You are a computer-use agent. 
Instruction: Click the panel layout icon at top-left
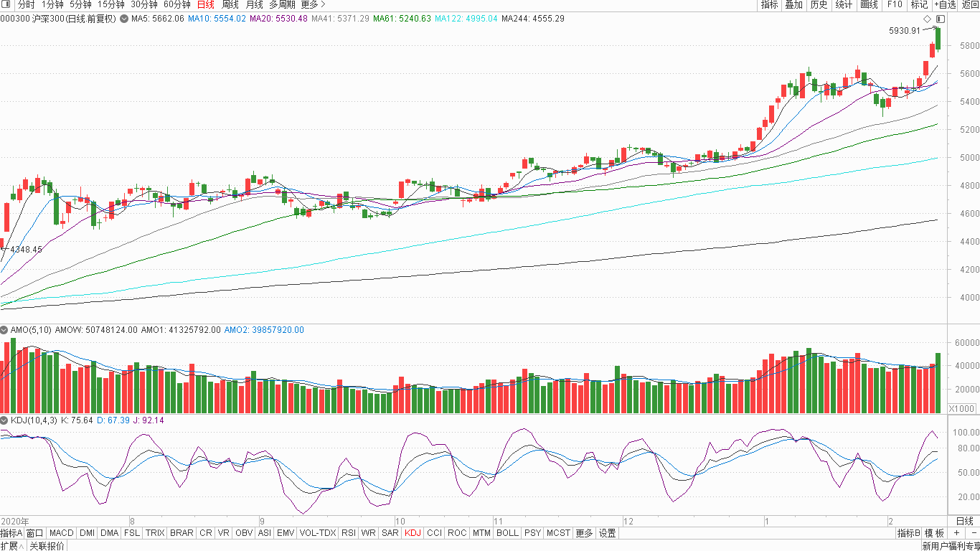point(6,4)
